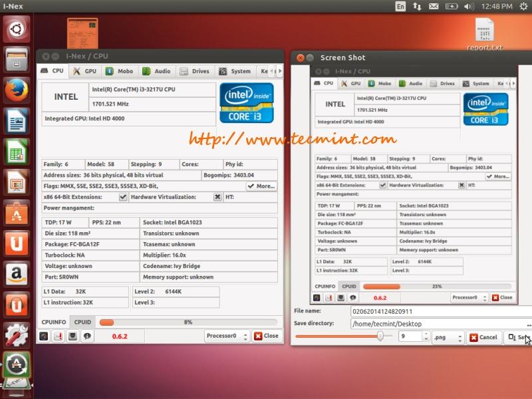The height and width of the screenshot is (399, 532).
Task: Click the 'Socket: Intel BGA1023' field
Action: [x=209, y=223]
